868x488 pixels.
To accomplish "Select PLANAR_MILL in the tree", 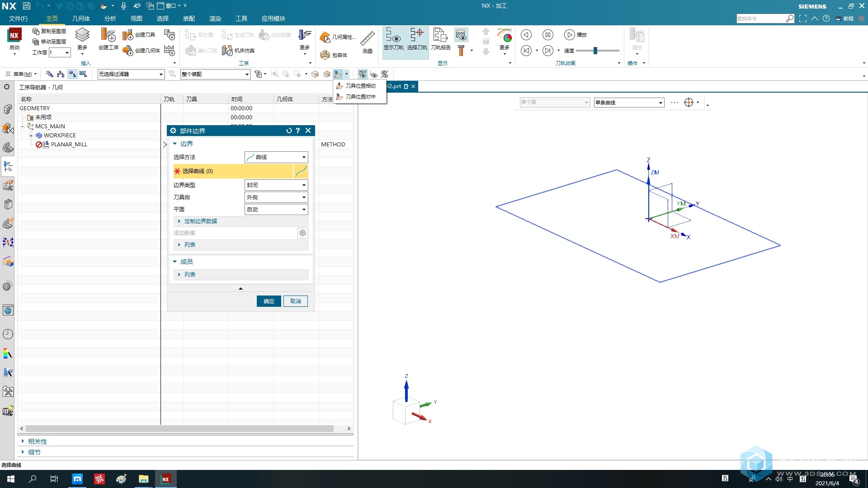I will [x=69, y=144].
